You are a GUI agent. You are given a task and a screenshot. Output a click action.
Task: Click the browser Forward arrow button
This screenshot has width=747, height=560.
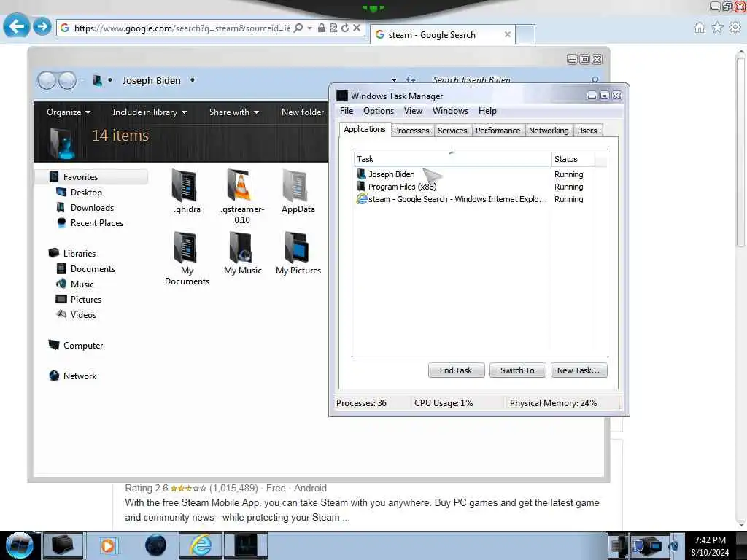point(42,26)
